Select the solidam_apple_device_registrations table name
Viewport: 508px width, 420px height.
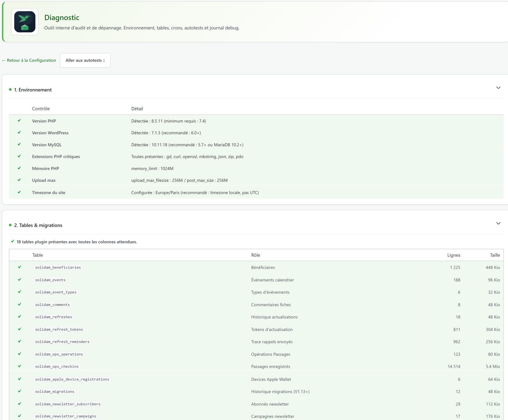[x=72, y=379]
